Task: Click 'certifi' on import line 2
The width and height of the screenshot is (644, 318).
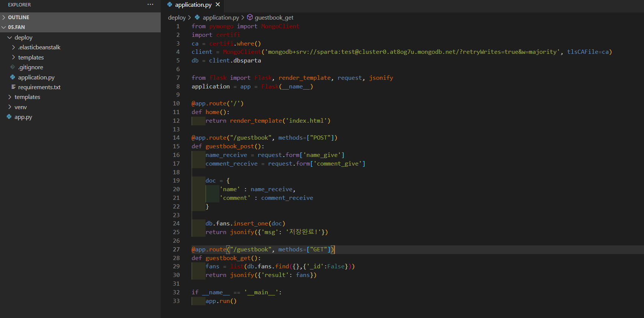Action: click(228, 35)
